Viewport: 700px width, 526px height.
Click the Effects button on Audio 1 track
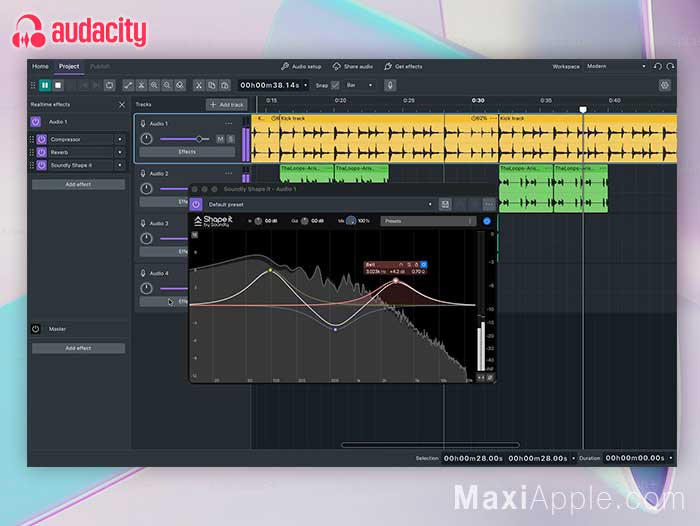[187, 152]
